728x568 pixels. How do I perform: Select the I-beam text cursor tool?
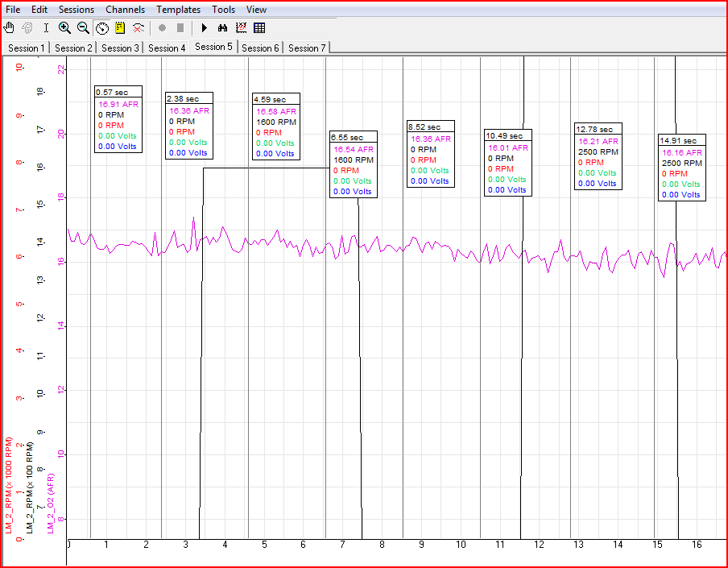click(46, 28)
